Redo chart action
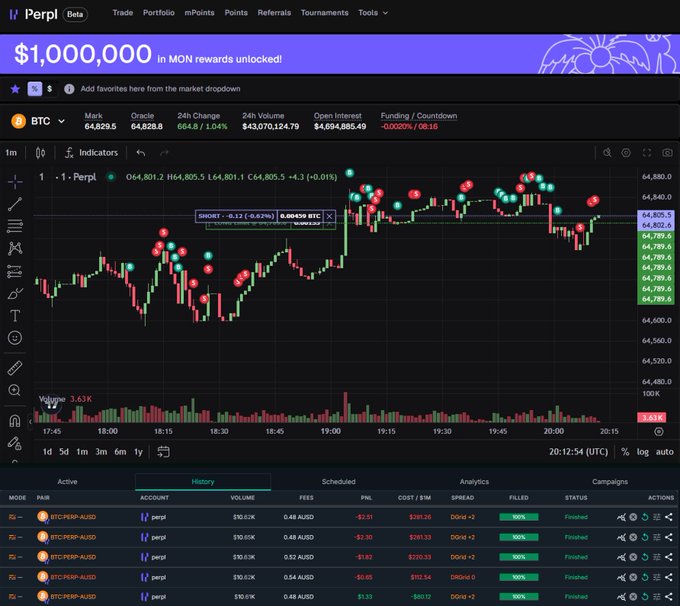Screen dimensions: 680x606 click(x=164, y=153)
